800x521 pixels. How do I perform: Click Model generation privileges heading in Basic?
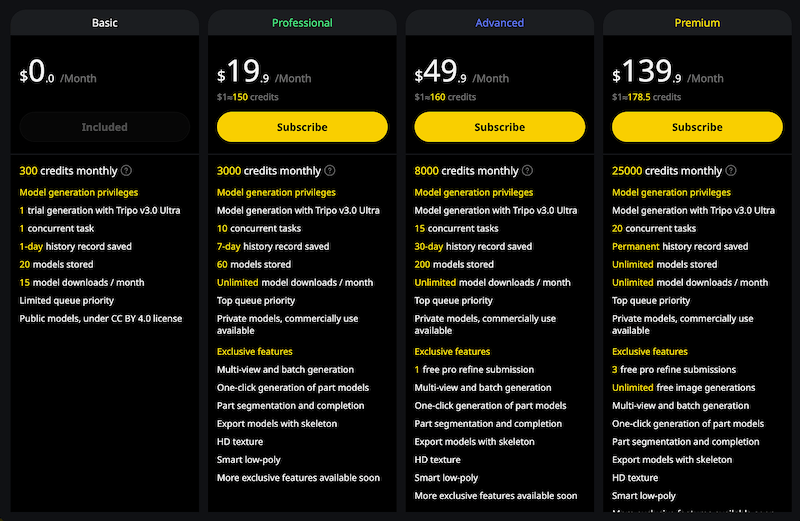pyautogui.click(x=79, y=192)
